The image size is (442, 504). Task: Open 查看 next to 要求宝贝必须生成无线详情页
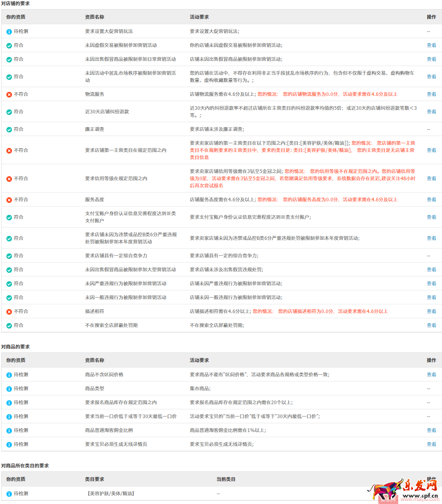click(x=432, y=444)
